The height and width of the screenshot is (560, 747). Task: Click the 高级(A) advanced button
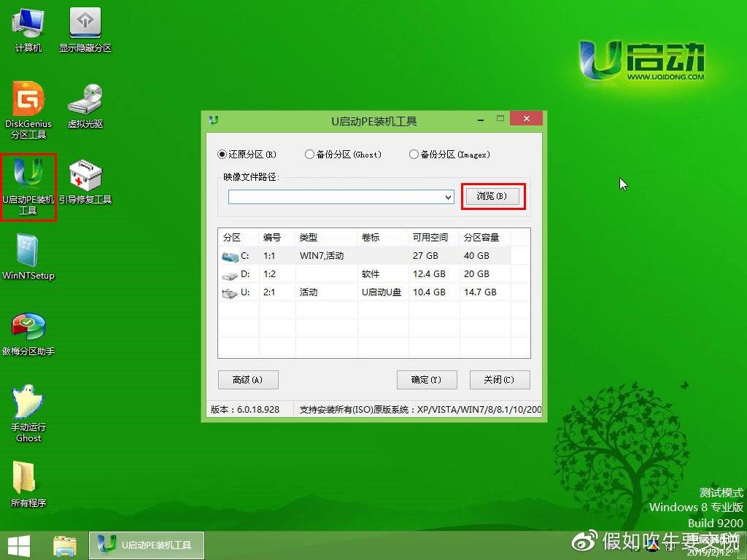pyautogui.click(x=248, y=379)
